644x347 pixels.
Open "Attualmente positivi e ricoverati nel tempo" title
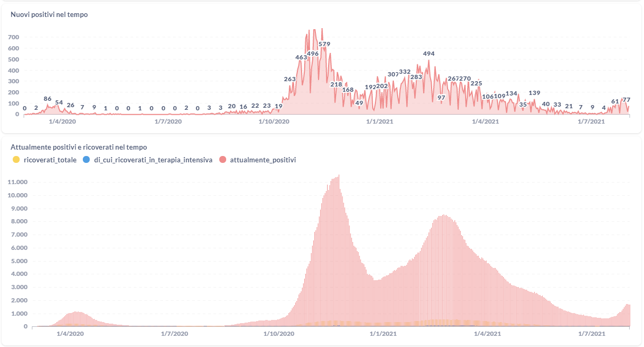click(79, 147)
